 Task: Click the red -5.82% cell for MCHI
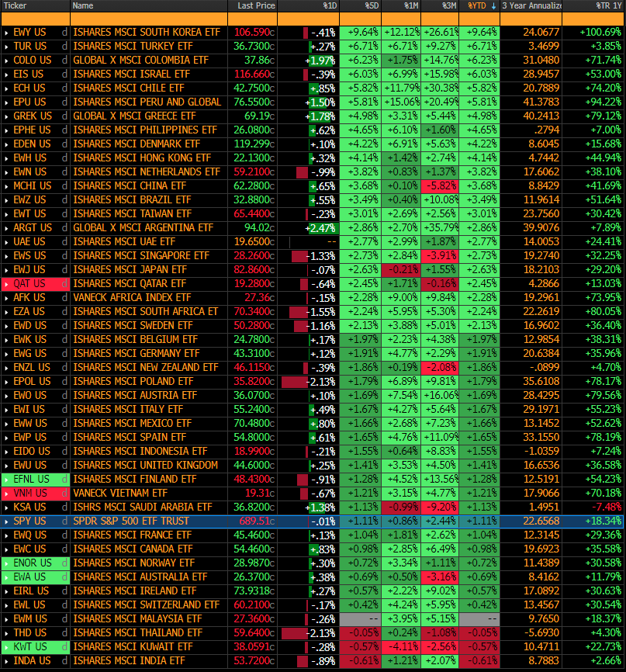[x=440, y=186]
